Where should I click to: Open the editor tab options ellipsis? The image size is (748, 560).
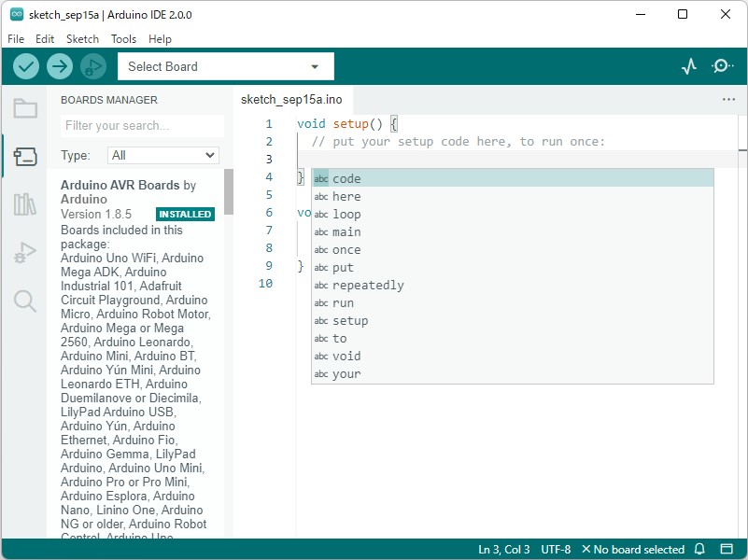pyautogui.click(x=728, y=99)
